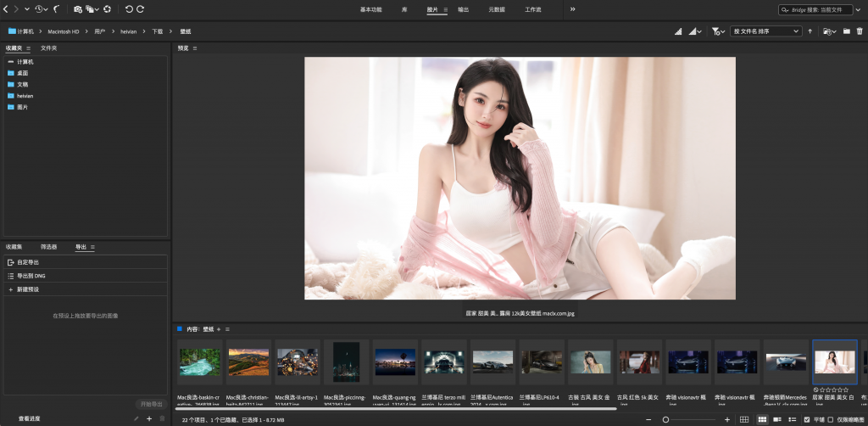The width and height of the screenshot is (868, 426).
Task: Open the filter by rating funnel menu
Action: [718, 31]
